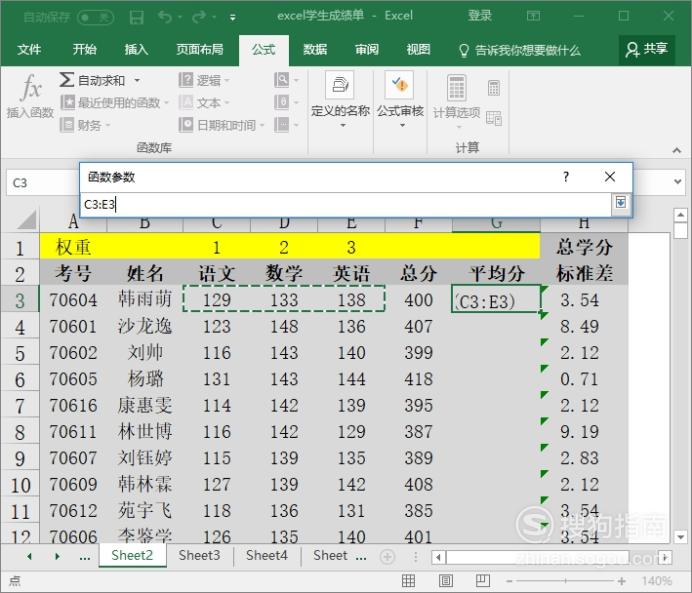Switch to the Page Layout tab
Viewport: 692px width, 593px height.
pos(199,49)
